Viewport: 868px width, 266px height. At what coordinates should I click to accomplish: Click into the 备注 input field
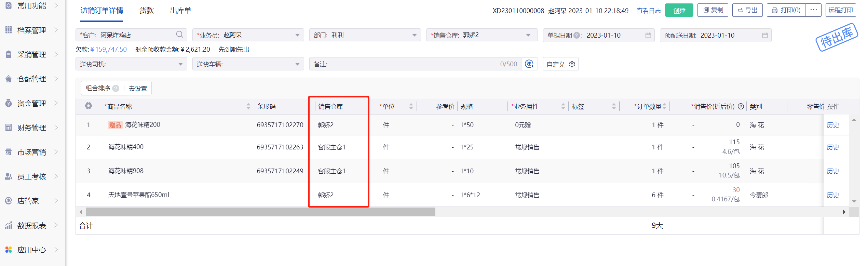(415, 64)
